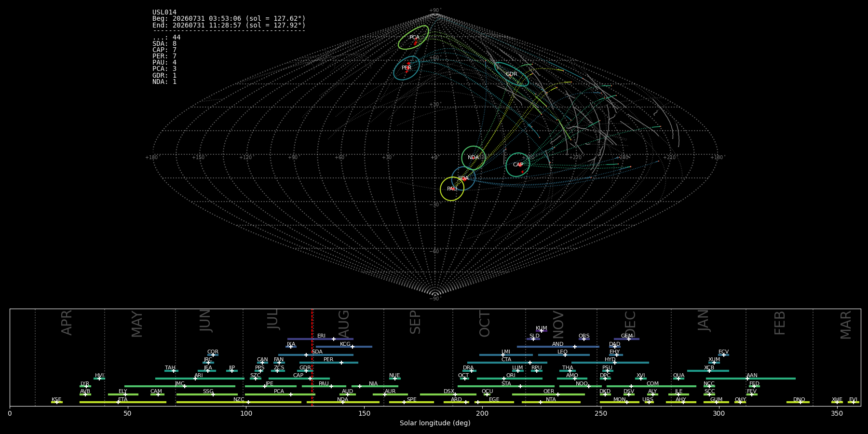
Task: Click the SDA: 8 count entry
Action: click(x=164, y=44)
